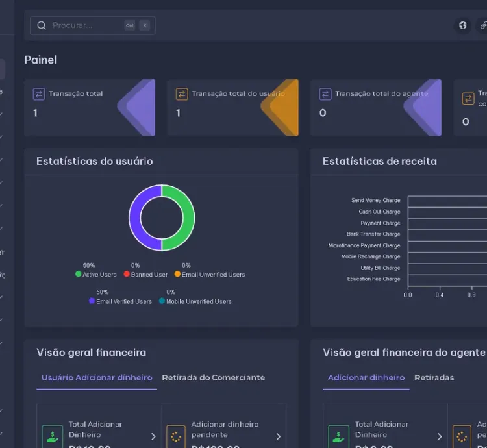
Task: Click the Utility Bill Charge label
Action: tap(381, 268)
